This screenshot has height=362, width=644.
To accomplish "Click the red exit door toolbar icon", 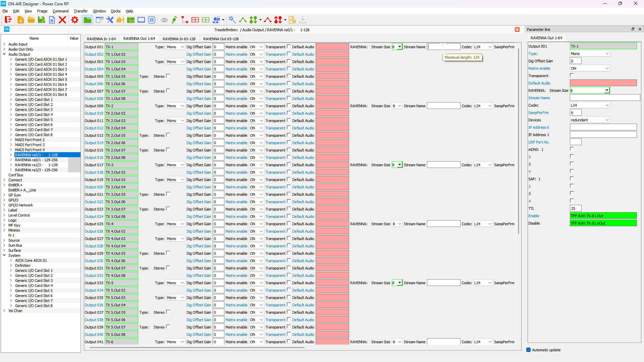I will click(8, 20).
